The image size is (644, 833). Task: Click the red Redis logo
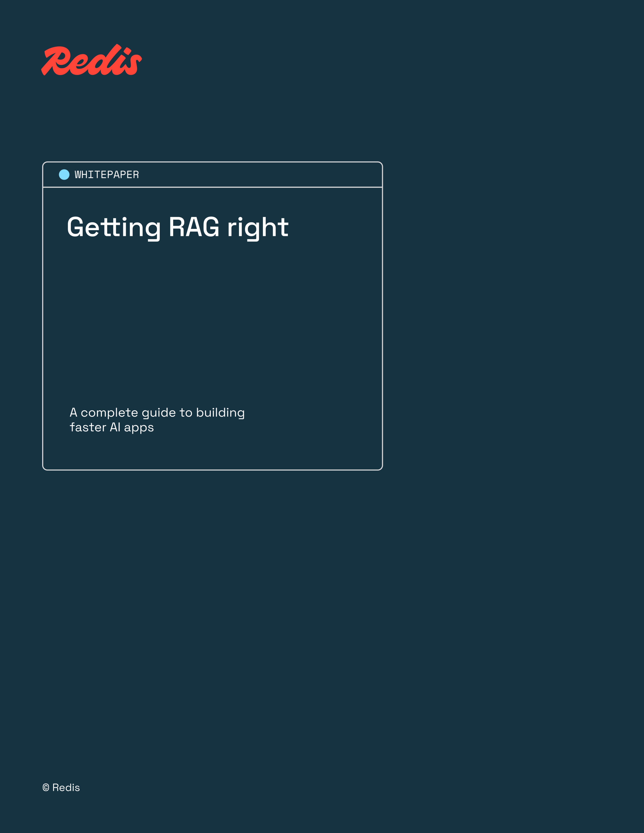(x=92, y=60)
